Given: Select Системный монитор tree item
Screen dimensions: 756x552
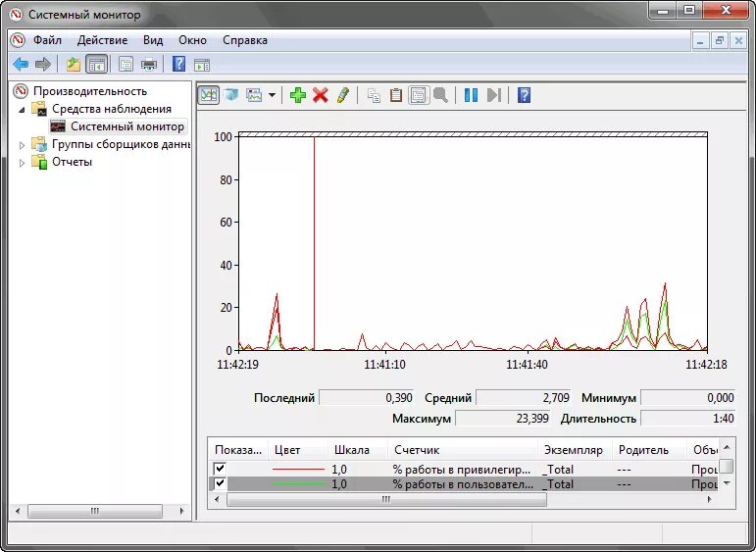Looking at the screenshot, I should pos(127,126).
